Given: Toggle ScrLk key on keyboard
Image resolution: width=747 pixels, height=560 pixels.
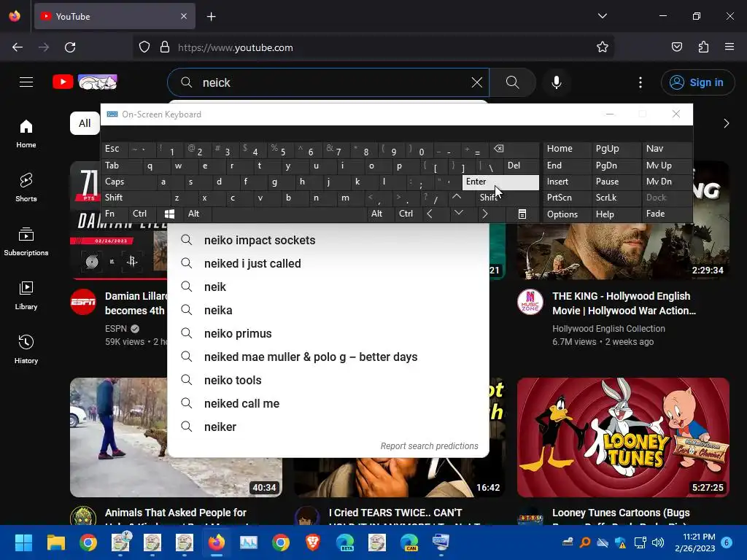Looking at the screenshot, I should click(x=616, y=198).
